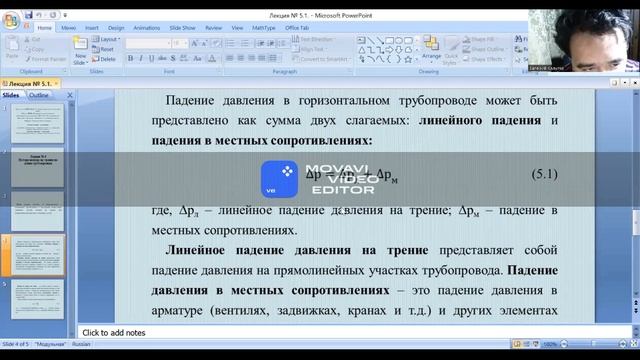Open the Design ribbon tab
Screen dimensions: 640x360
(x=116, y=28)
